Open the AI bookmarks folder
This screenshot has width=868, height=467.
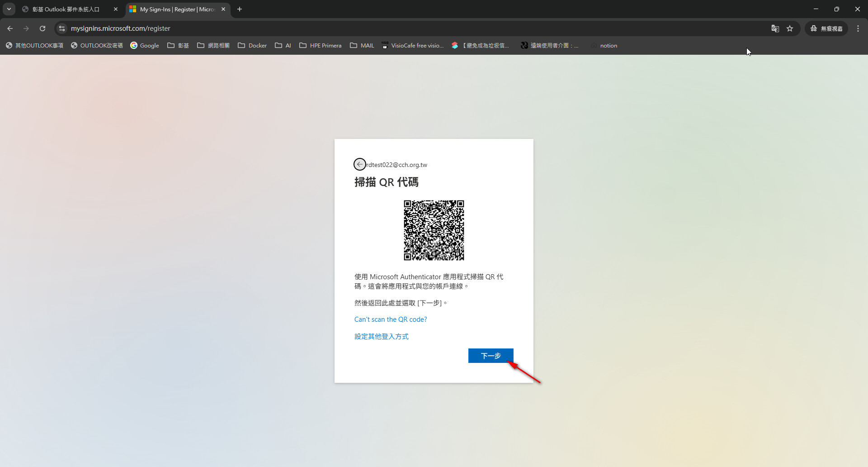(x=283, y=46)
